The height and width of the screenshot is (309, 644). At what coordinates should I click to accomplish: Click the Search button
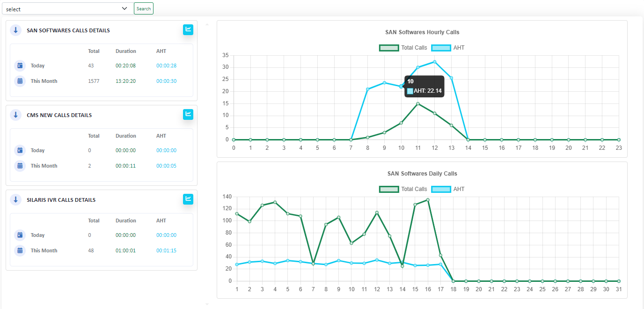pyautogui.click(x=143, y=8)
